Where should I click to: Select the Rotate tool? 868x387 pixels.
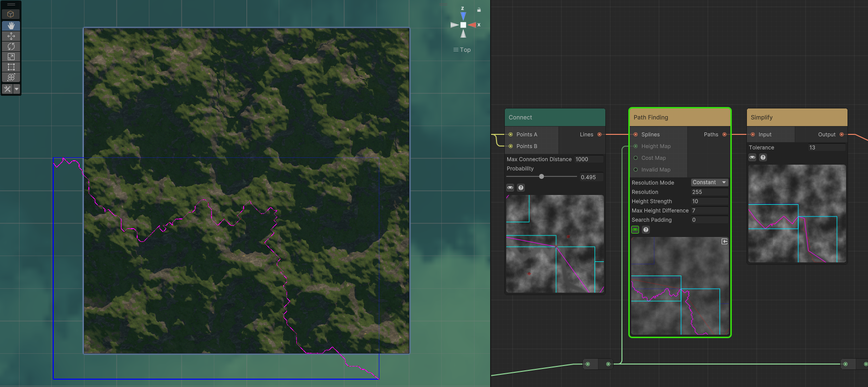[11, 46]
